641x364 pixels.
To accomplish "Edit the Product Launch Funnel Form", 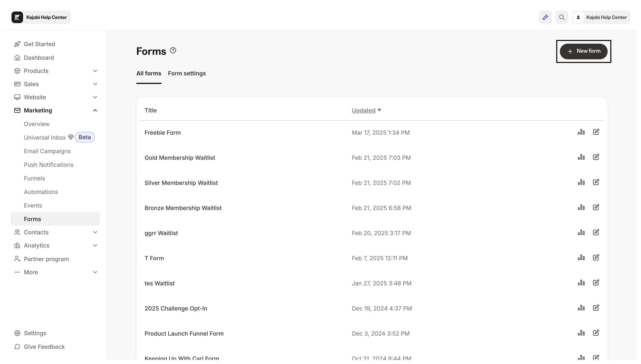I will 596,333.
